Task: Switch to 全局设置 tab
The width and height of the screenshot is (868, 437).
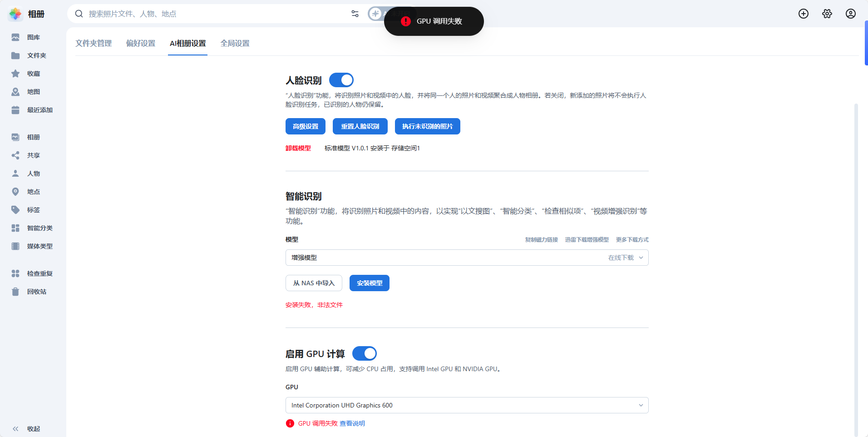Action: [235, 43]
